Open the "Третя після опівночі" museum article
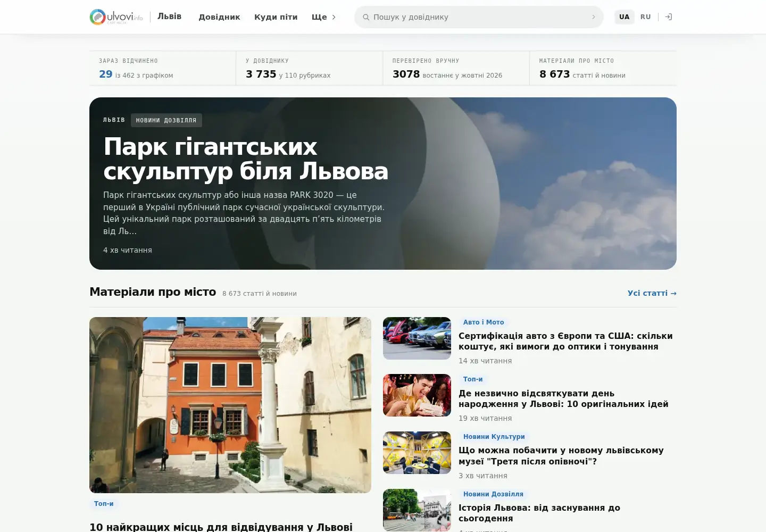The width and height of the screenshot is (766, 532). pos(561,456)
